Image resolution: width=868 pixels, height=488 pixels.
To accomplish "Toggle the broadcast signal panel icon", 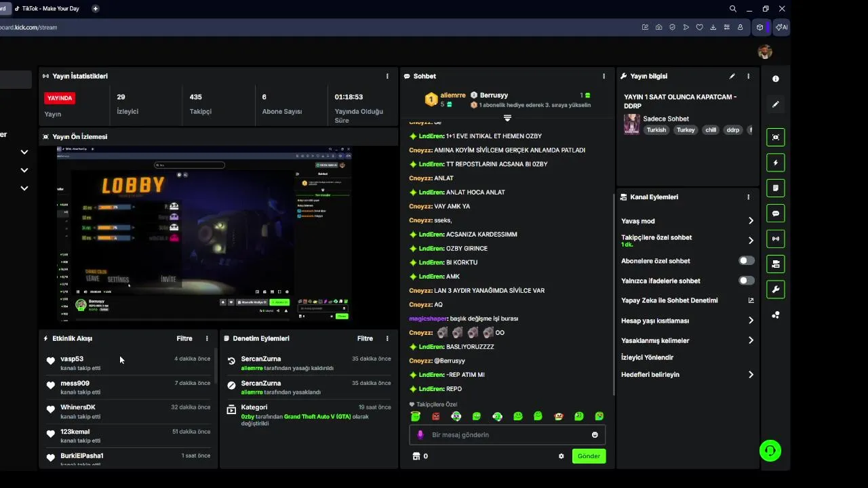I will click(776, 239).
